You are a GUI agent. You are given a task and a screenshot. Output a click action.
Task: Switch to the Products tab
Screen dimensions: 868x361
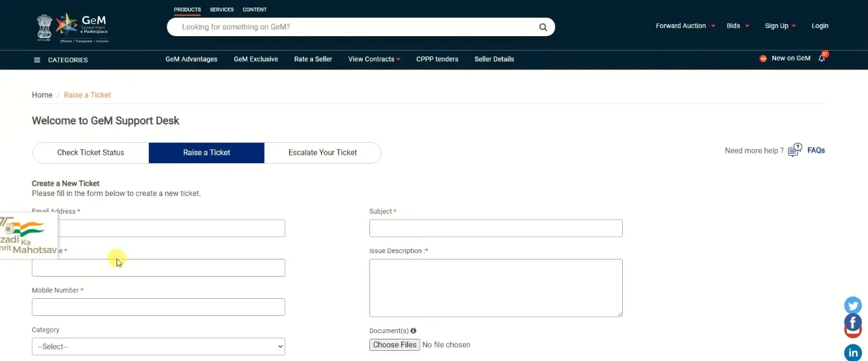click(188, 10)
